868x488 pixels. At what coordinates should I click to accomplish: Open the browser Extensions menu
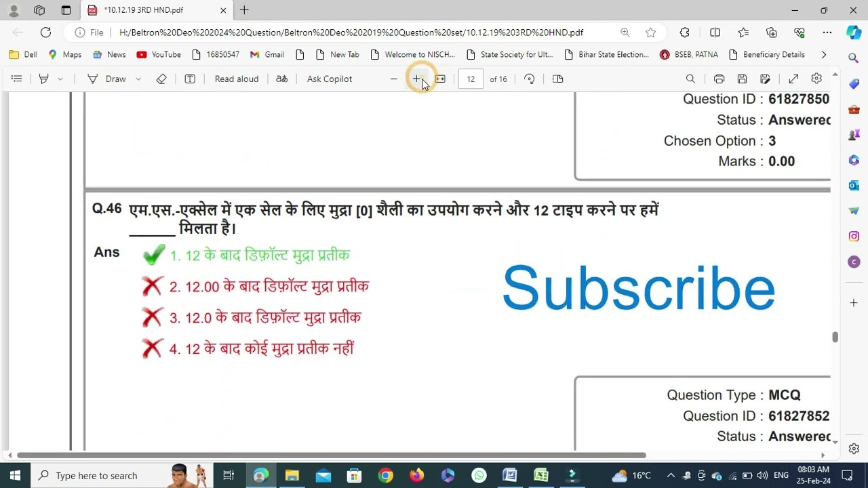click(685, 33)
